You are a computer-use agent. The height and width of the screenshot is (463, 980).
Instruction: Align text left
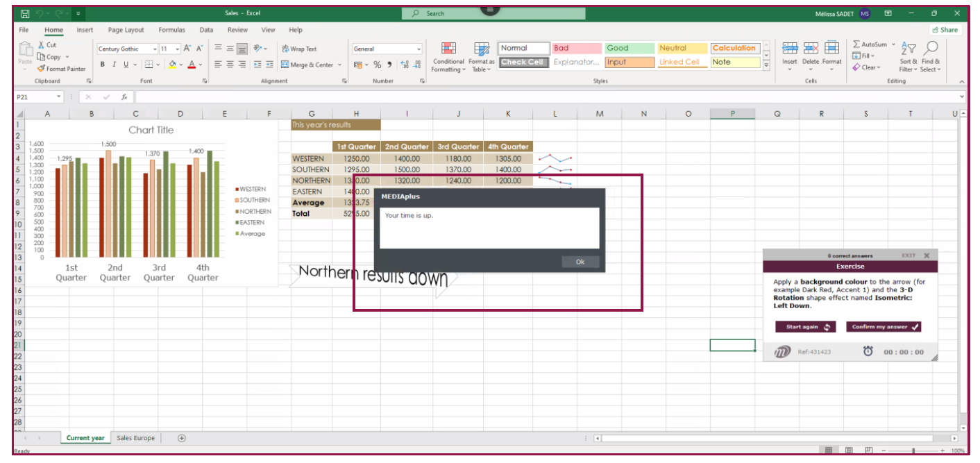(218, 65)
